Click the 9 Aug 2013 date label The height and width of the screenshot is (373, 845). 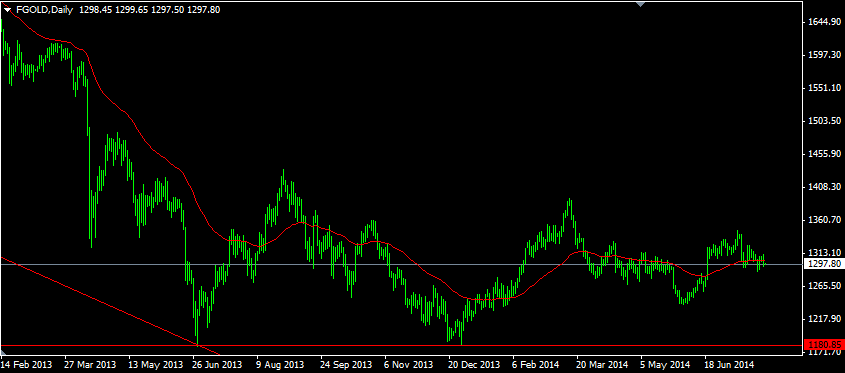click(x=281, y=364)
